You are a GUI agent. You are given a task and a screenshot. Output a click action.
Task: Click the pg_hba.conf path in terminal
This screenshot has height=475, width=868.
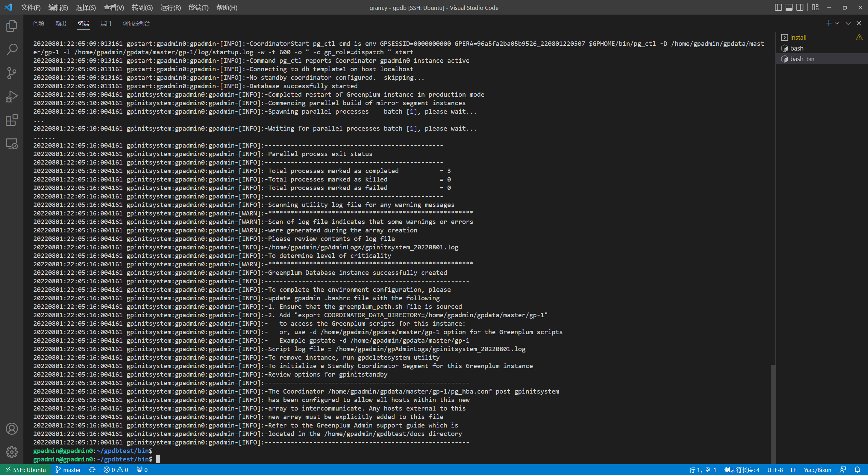[x=410, y=392]
